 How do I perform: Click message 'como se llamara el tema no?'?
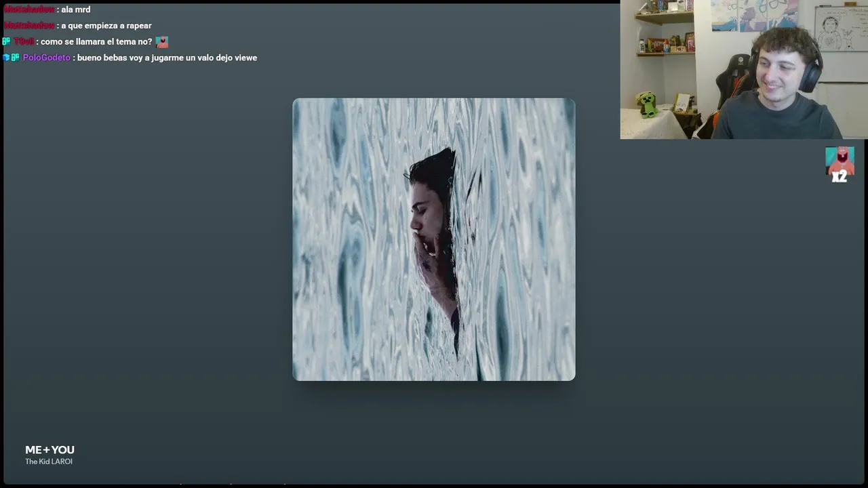96,42
